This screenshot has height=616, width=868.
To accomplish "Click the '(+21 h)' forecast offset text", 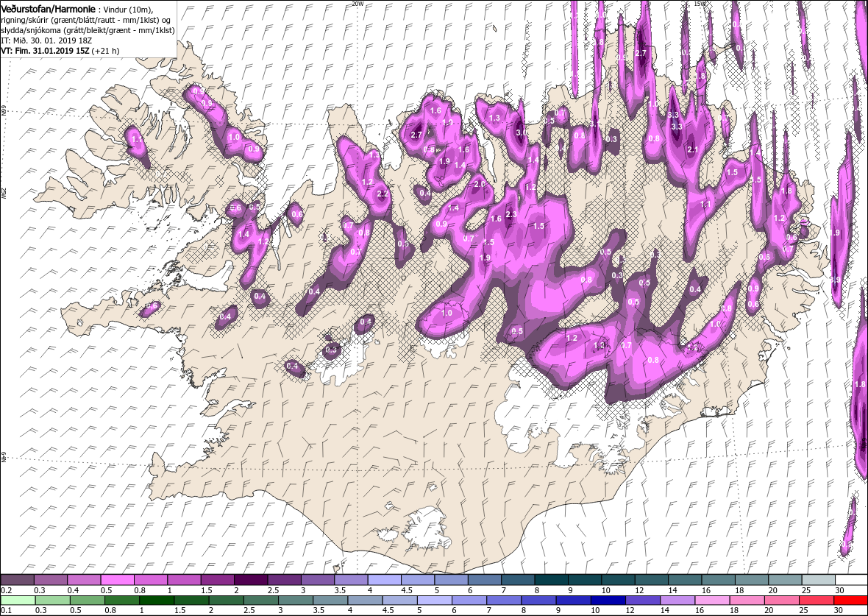I will pos(104,51).
